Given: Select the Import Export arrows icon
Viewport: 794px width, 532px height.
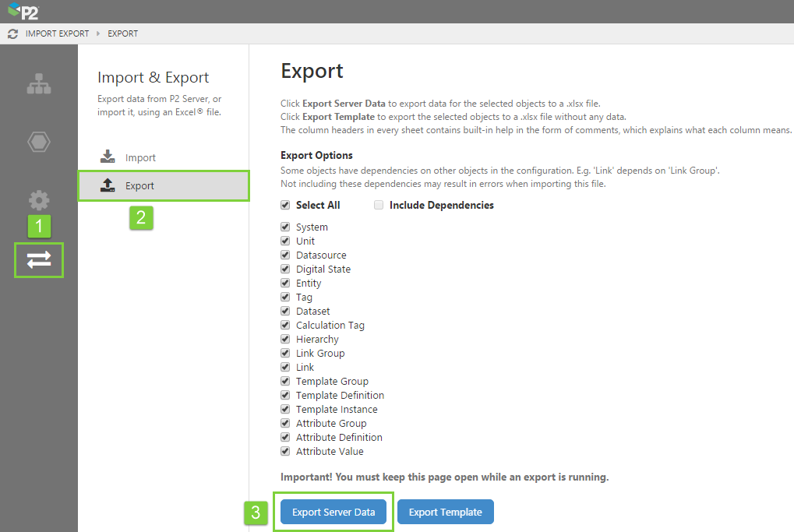Looking at the screenshot, I should 38,260.
